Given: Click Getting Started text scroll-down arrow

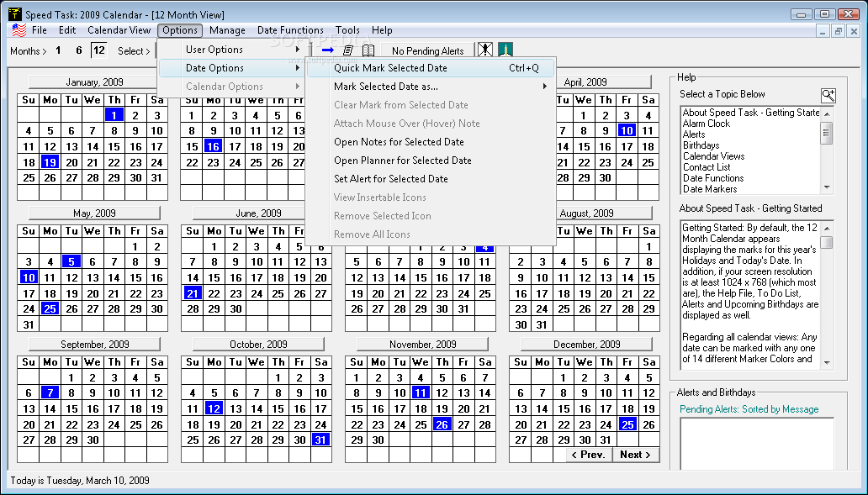Looking at the screenshot, I should click(x=827, y=363).
